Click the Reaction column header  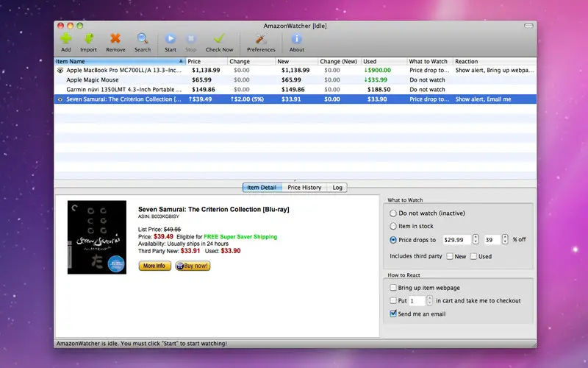[x=495, y=61]
